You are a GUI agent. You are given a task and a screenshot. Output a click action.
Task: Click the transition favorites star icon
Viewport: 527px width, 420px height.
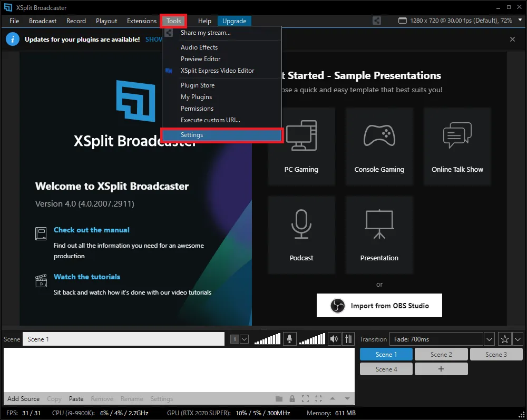(504, 339)
